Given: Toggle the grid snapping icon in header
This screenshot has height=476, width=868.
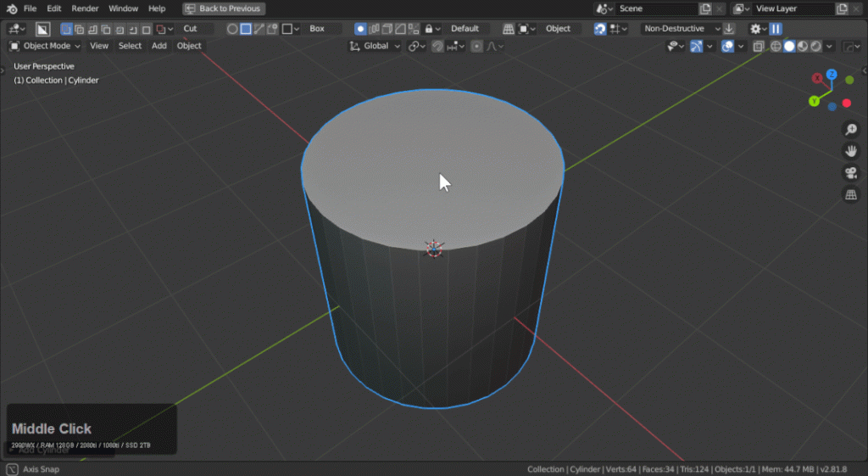Looking at the screenshot, I should tap(509, 28).
